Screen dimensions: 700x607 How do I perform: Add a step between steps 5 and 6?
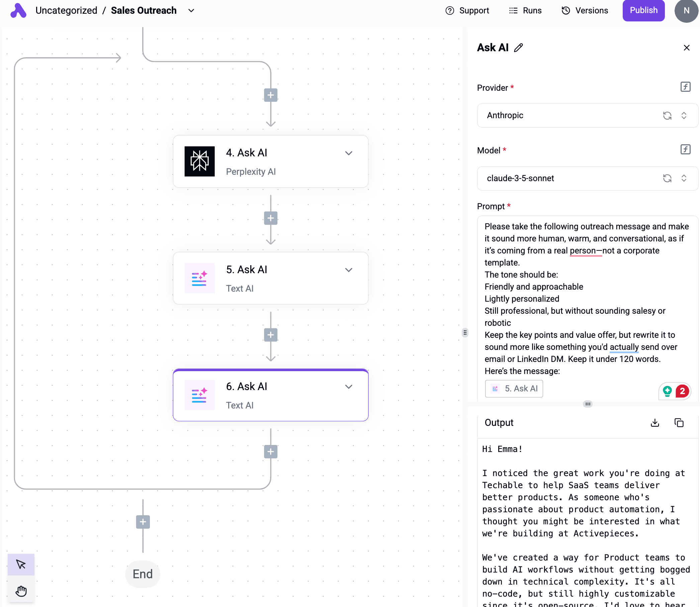[271, 335]
